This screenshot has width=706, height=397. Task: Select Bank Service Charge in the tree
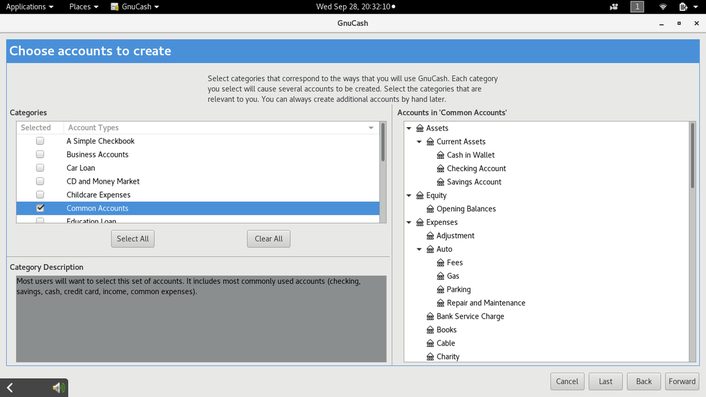pyautogui.click(x=470, y=316)
